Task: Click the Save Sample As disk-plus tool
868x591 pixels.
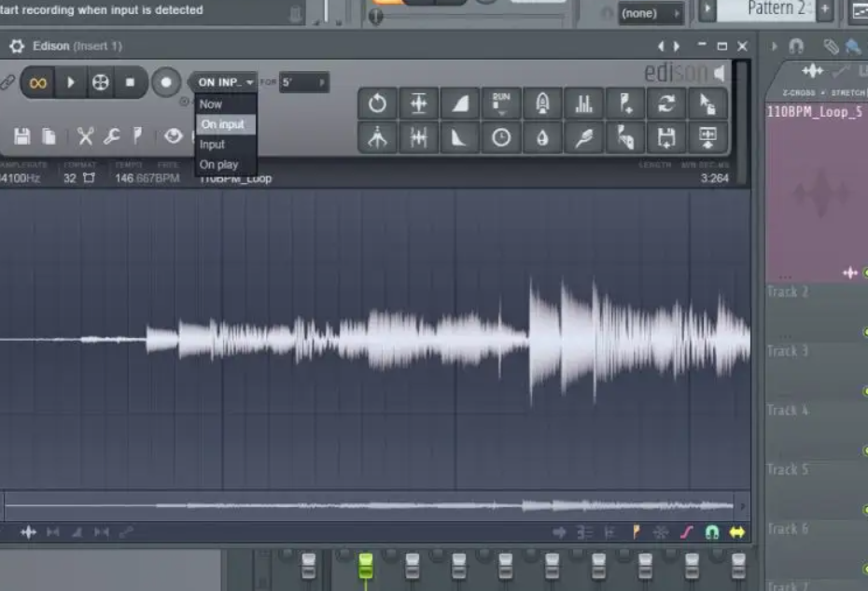Action: 666,137
